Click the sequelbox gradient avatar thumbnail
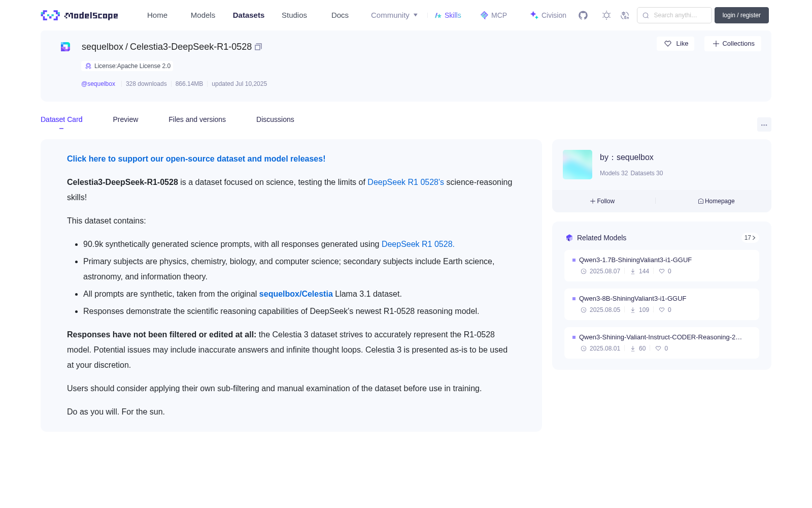Viewport: 812px width, 508px height. click(578, 165)
